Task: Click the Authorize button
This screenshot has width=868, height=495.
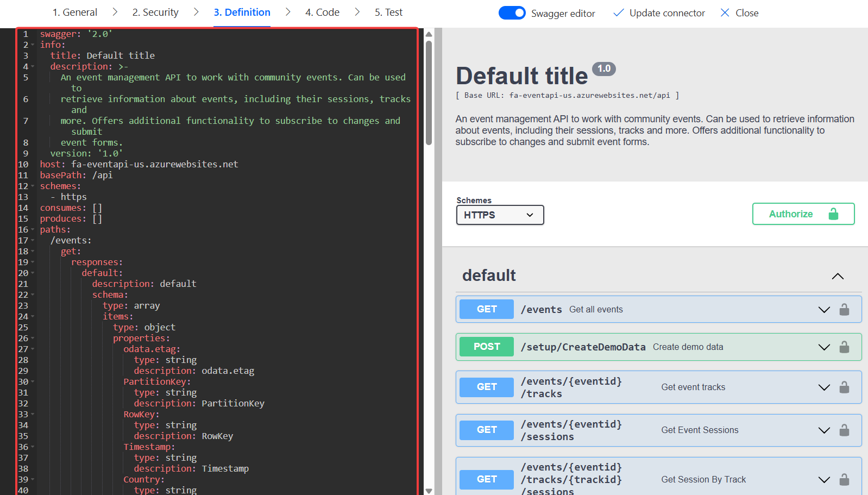Action: (803, 214)
